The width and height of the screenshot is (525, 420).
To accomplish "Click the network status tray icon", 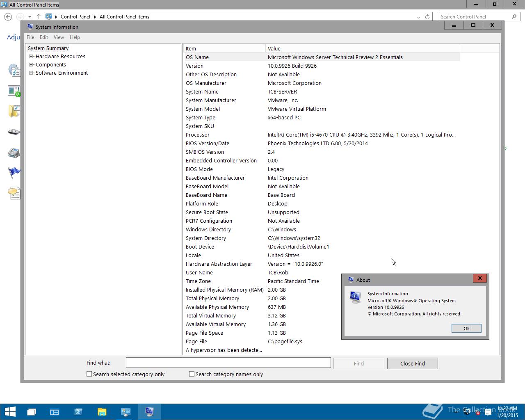I will (467, 412).
